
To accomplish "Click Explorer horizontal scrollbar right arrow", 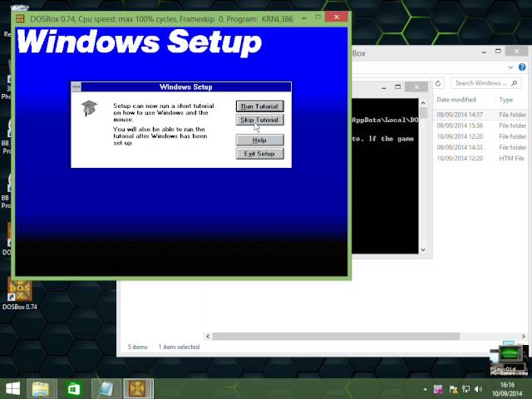I will 524,336.
